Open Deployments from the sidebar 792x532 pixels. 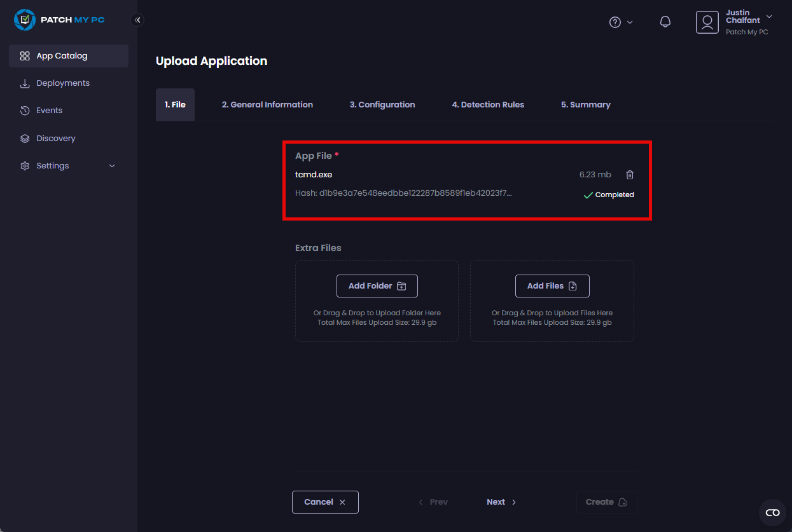point(63,83)
